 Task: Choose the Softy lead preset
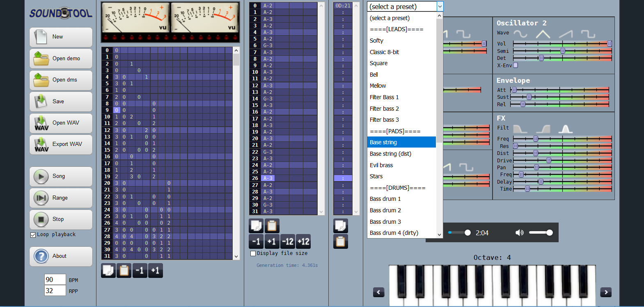tap(401, 41)
